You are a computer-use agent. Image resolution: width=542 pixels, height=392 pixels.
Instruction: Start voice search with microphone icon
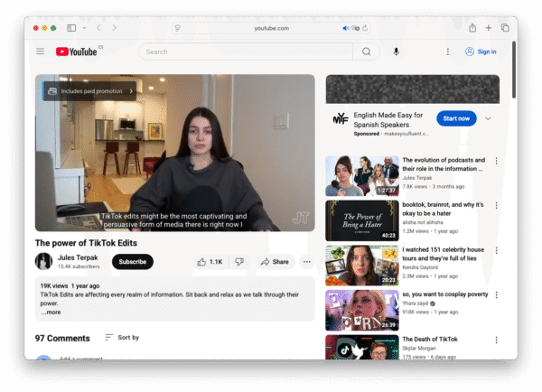(396, 51)
